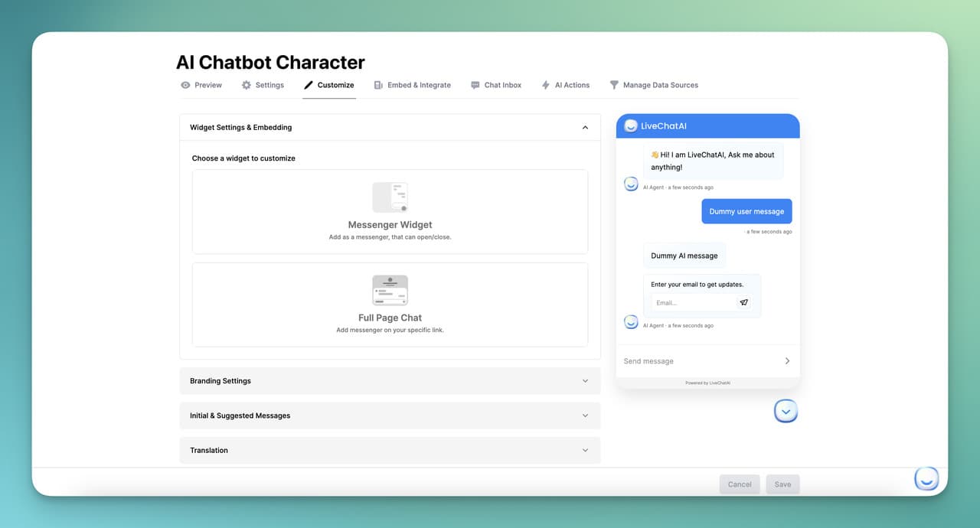
Task: Minimize chat with the round chevron button
Action: click(x=786, y=411)
